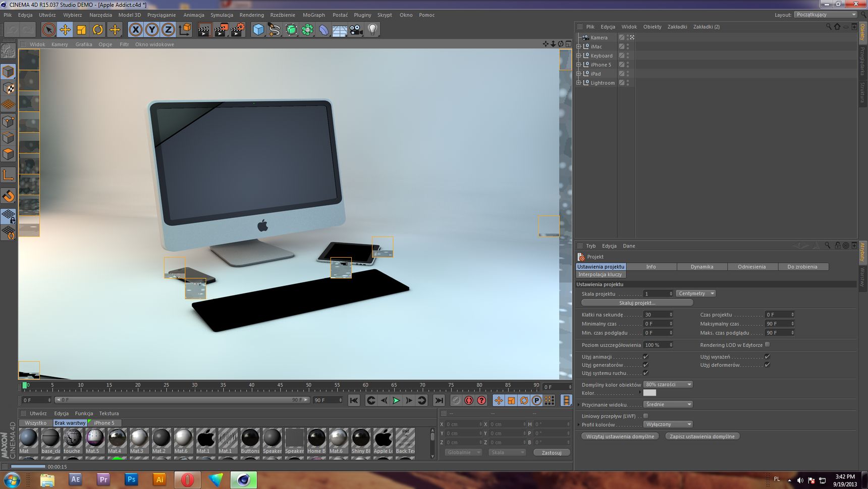Expand the iPhone 5 object tree
Screen dimensions: 868x489
(x=579, y=65)
